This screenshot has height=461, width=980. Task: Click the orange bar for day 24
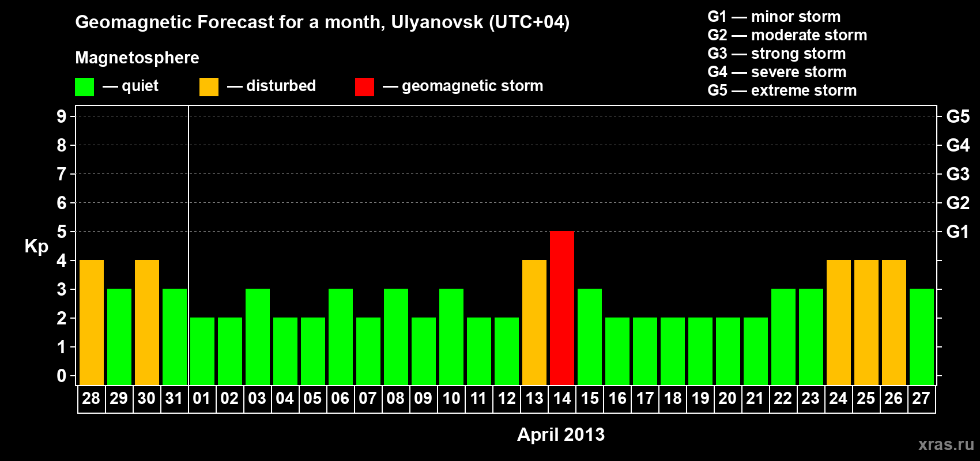pyautogui.click(x=839, y=322)
